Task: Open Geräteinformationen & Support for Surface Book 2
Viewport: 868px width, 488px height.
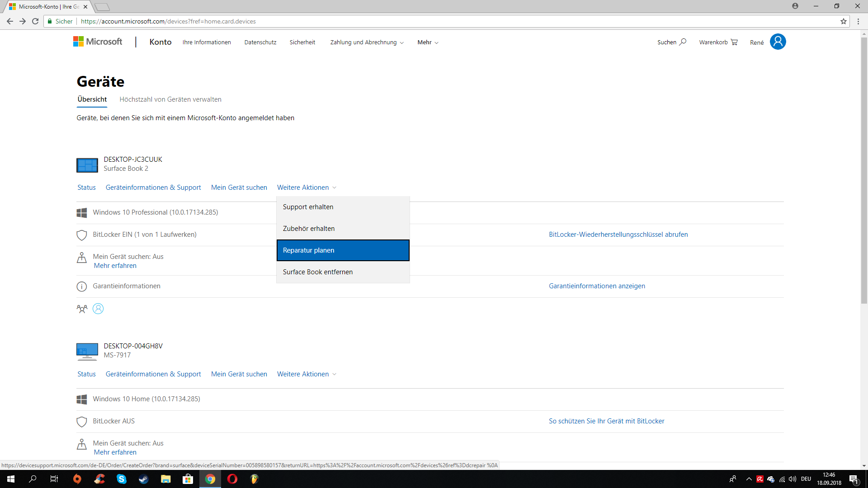Action: point(153,188)
